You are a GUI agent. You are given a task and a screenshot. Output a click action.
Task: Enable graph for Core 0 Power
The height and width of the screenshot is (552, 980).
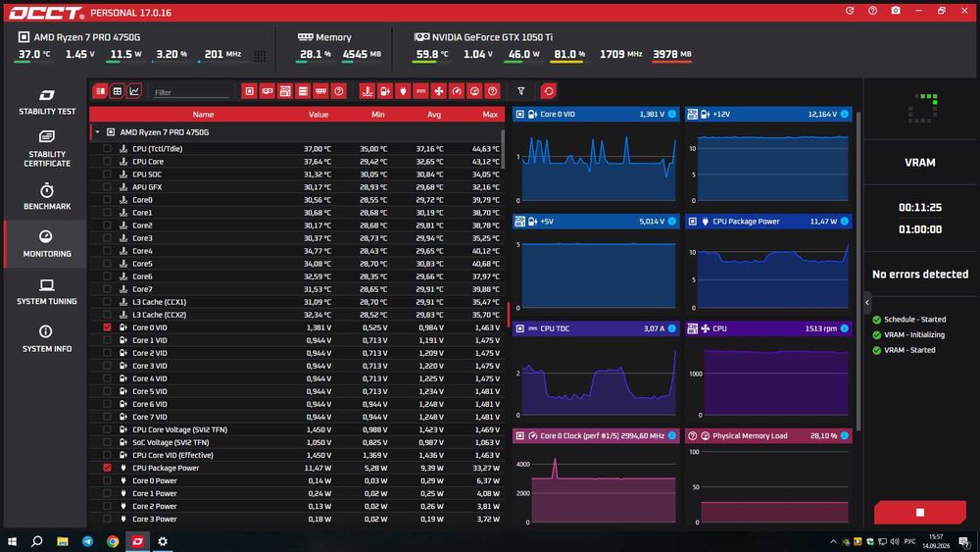point(107,480)
